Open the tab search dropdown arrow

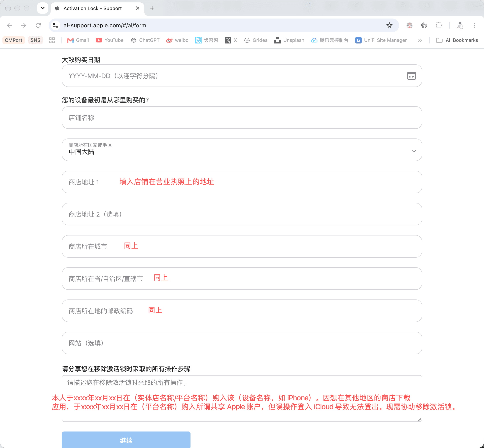[43, 8]
